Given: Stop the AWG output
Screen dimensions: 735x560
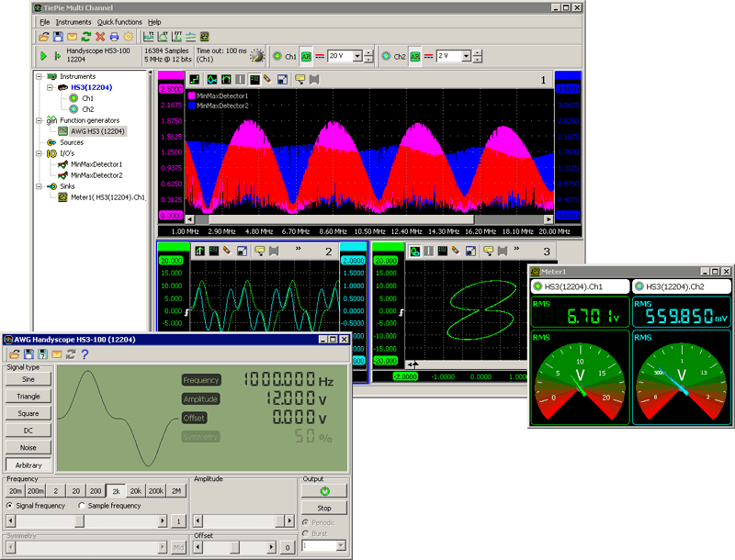Looking at the screenshot, I should (324, 508).
